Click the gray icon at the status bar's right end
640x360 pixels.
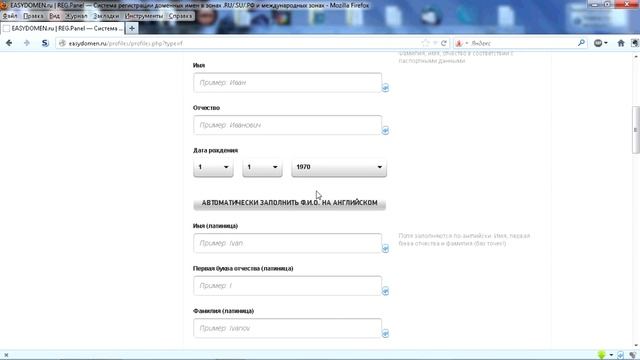(x=633, y=355)
